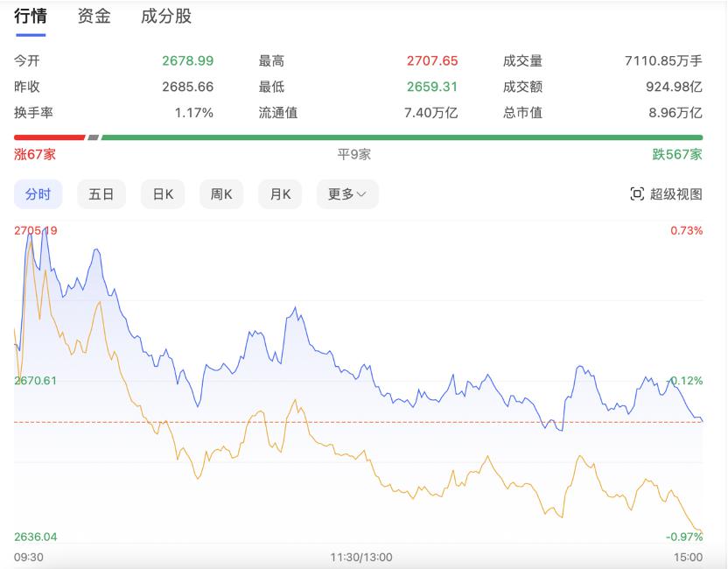Click the 最高 value 2707.65
Screen dimensions: 728x569
432,61
